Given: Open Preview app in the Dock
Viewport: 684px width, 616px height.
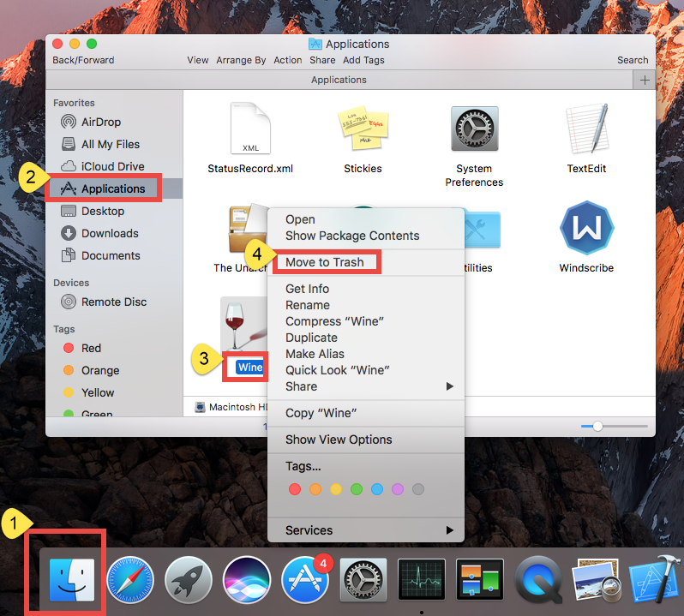Looking at the screenshot, I should pos(597,580).
